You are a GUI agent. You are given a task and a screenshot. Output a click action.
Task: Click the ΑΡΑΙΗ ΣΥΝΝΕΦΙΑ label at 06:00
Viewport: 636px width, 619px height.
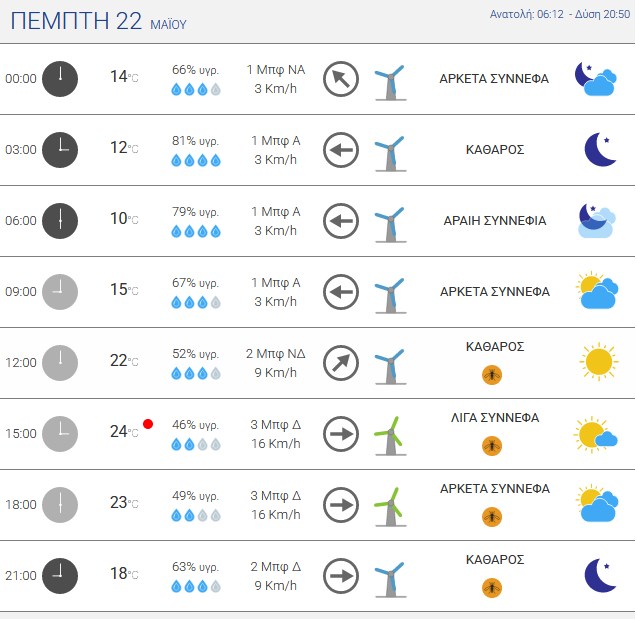(x=495, y=221)
